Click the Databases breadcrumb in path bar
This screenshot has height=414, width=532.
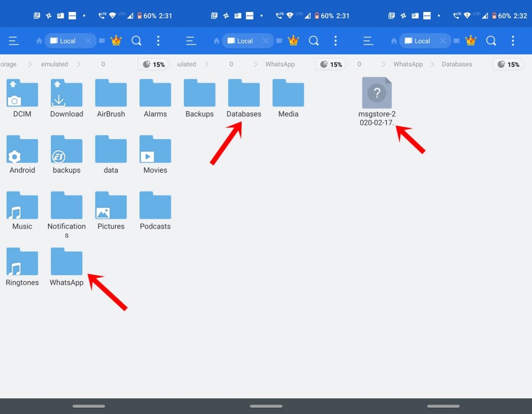click(x=457, y=64)
